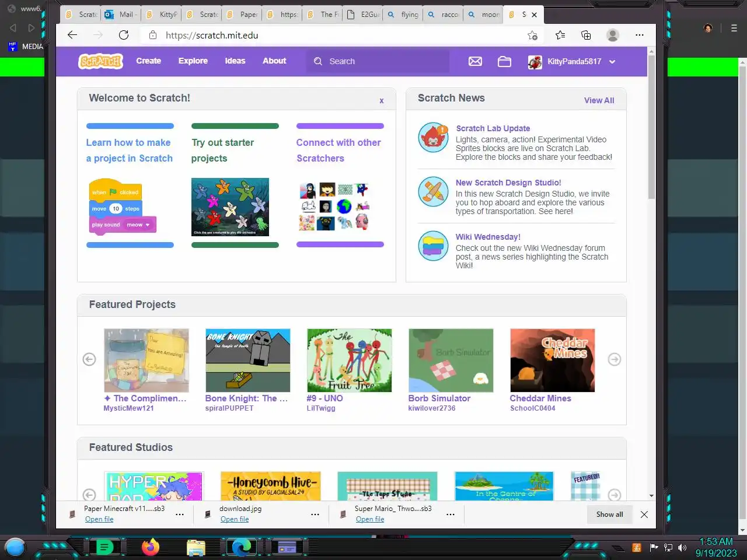This screenshot has height=560, width=747.
Task: Click the code blocks tutorial image
Action: point(123,207)
